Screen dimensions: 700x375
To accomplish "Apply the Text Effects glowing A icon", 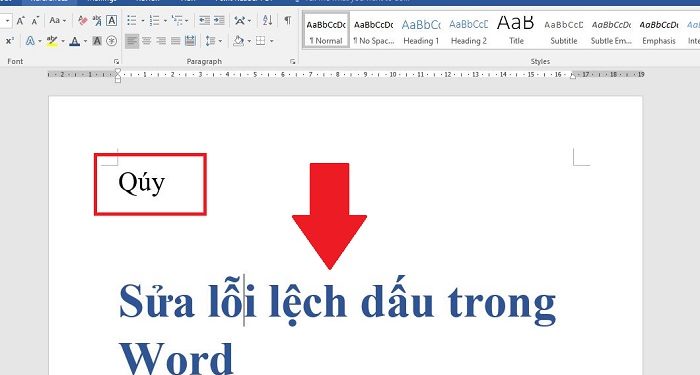I will point(30,42).
